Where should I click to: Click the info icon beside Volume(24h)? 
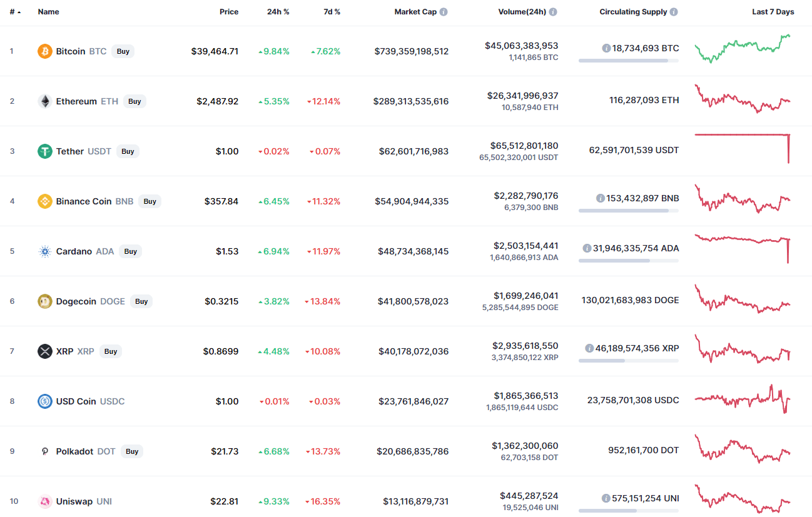553,12
